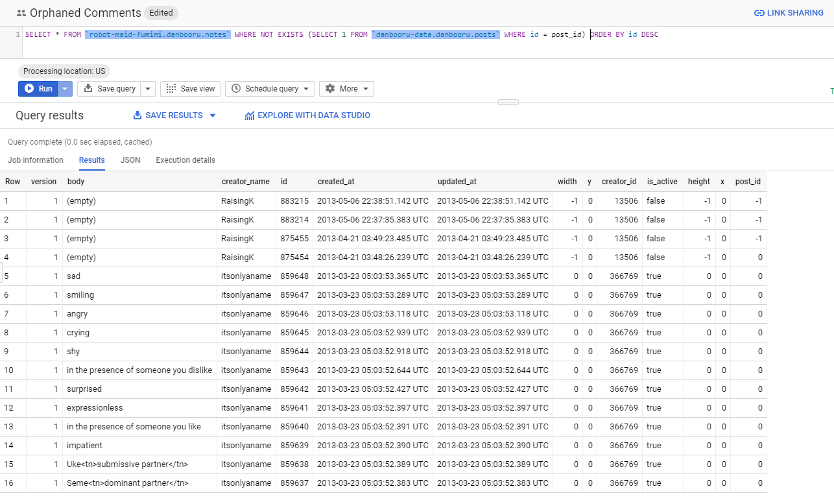Click the Data Studio chart icon
This screenshot has width=834, height=504.
(250, 115)
